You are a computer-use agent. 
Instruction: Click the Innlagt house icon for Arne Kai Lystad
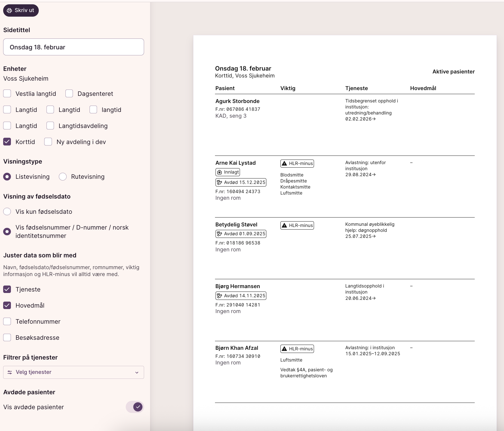pyautogui.click(x=220, y=172)
